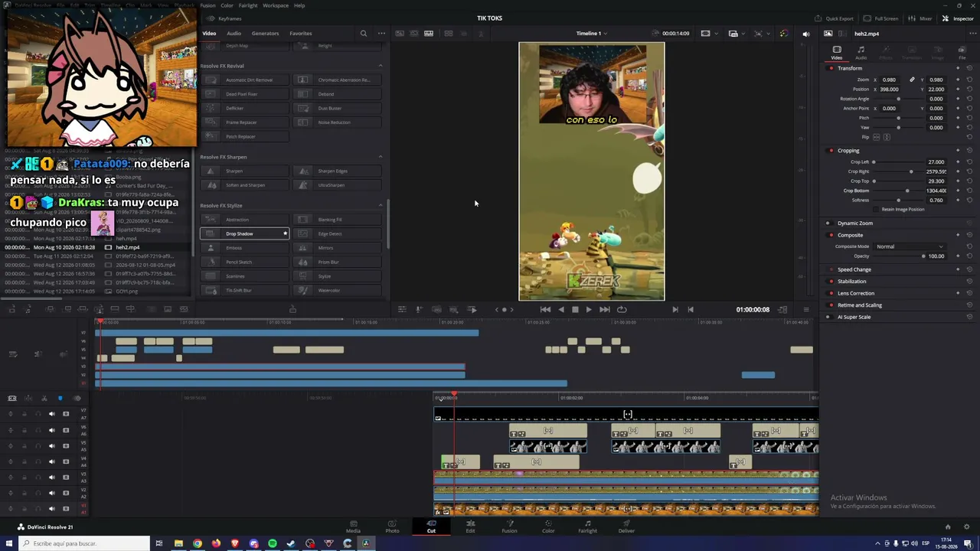Screen dimensions: 980x551
Task: Open Spotify from the taskbar
Action: point(273,543)
